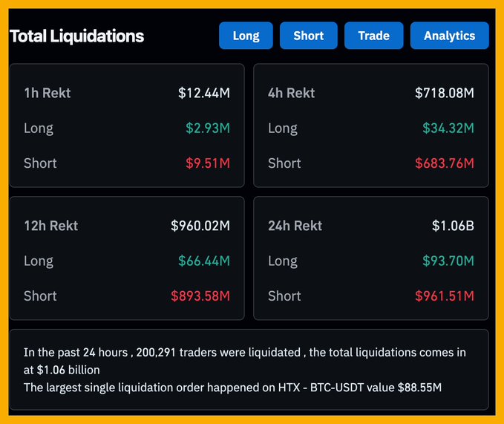Screen dimensions: 504x424
Task: Click the 1h Long value $2.93M
Action: tap(207, 128)
